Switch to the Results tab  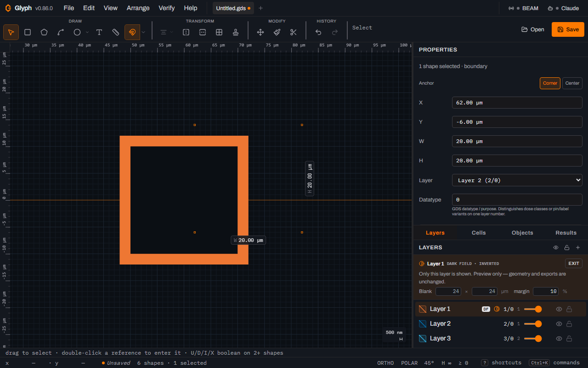tap(566, 233)
